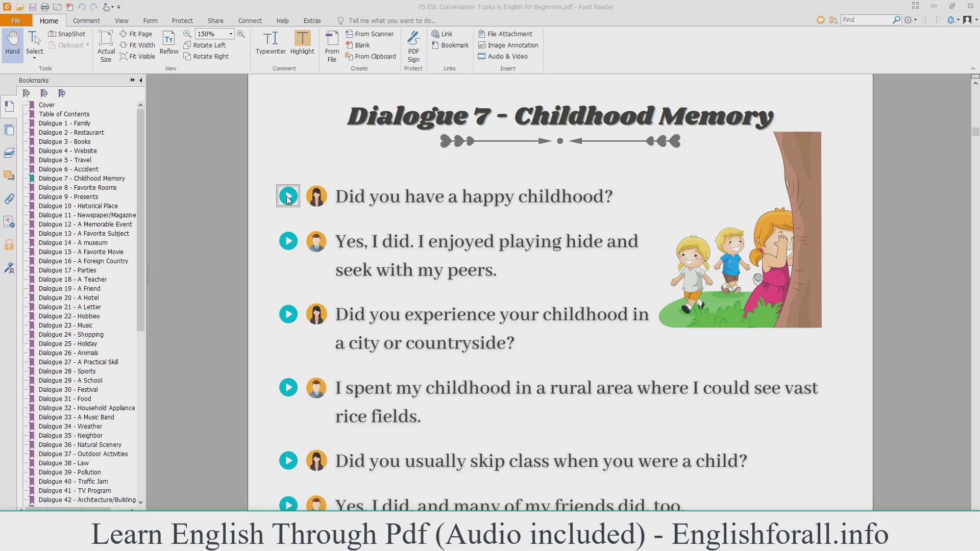Click the Highlight tool icon
This screenshot has width=980, height=551.
point(302,39)
